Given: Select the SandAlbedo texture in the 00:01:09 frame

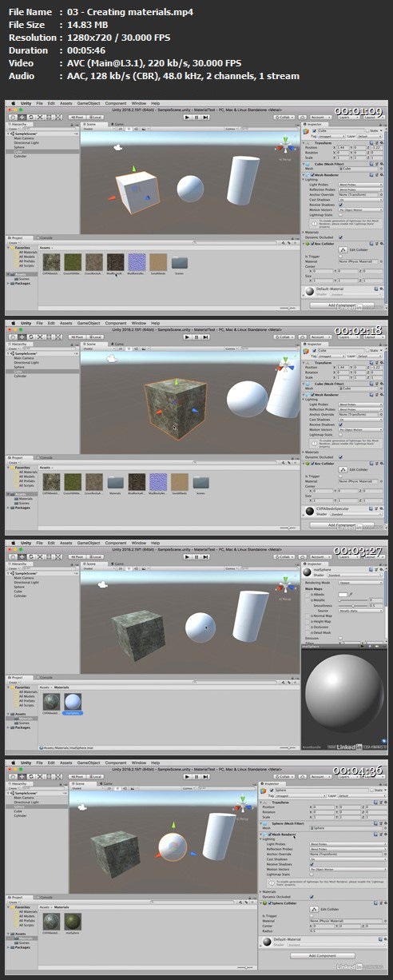Looking at the screenshot, I should click(158, 262).
